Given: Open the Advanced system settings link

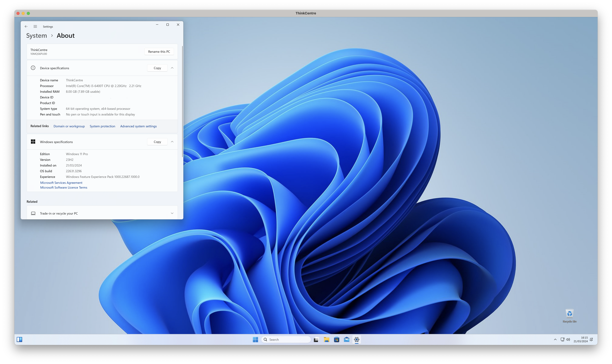Looking at the screenshot, I should 138,126.
